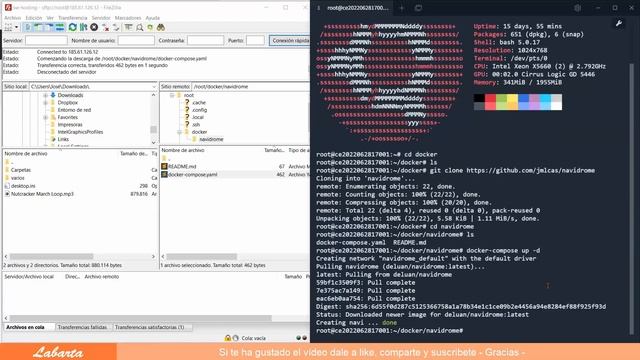Expand the Downloads folder in local tree
Image resolution: width=640 pixels, height=360 pixels.
point(46,95)
